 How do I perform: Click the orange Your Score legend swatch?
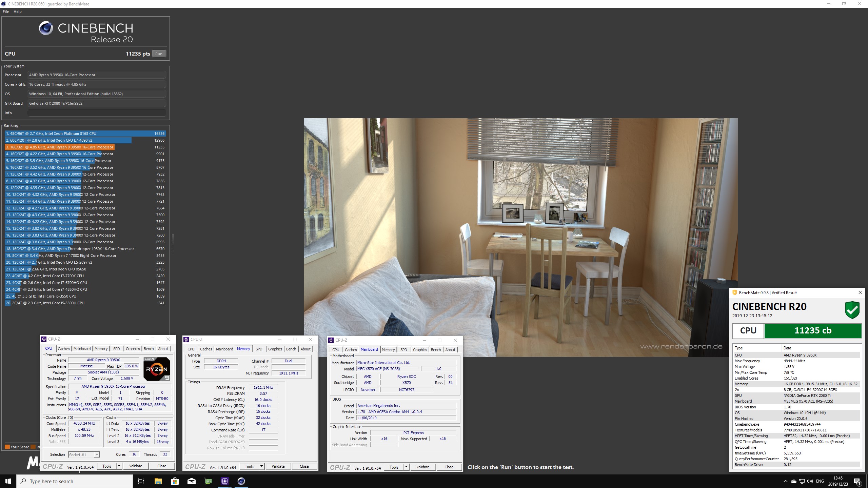point(7,447)
